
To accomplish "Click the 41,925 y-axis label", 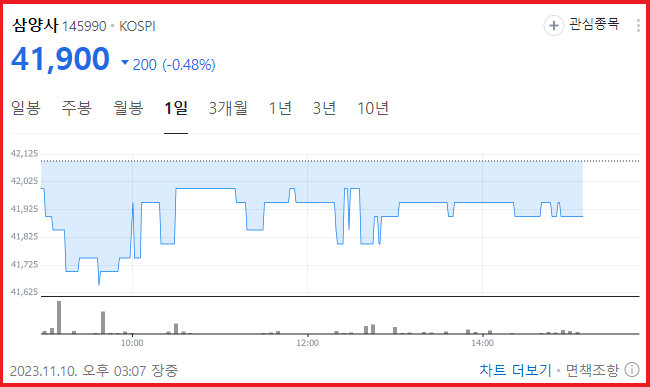I will (x=24, y=209).
